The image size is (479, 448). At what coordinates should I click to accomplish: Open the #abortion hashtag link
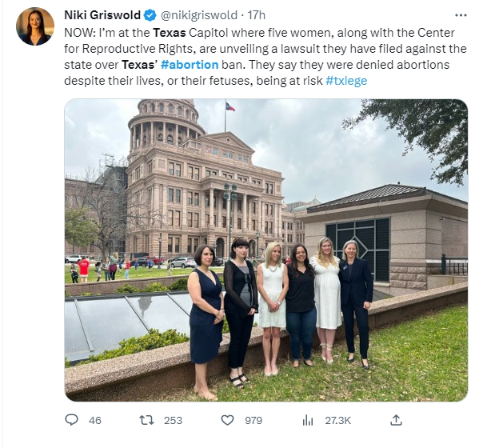[190, 65]
